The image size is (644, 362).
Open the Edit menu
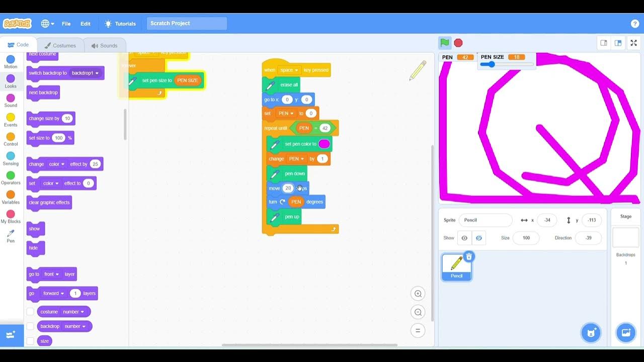coord(86,24)
